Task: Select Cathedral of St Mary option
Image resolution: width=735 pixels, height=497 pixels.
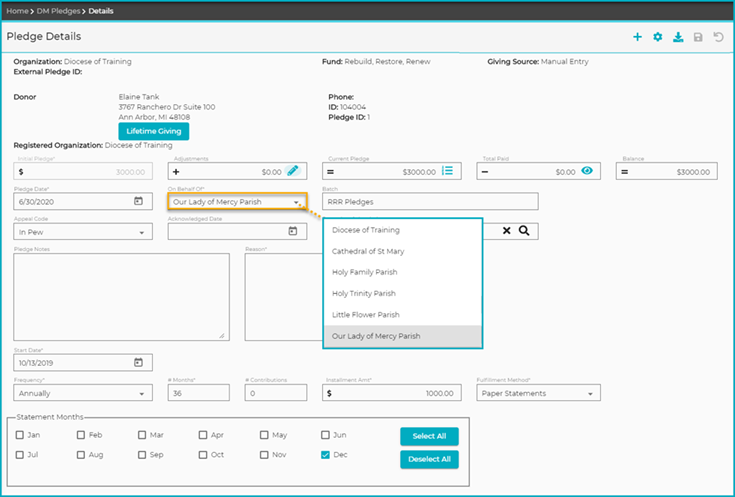Action: 403,251
